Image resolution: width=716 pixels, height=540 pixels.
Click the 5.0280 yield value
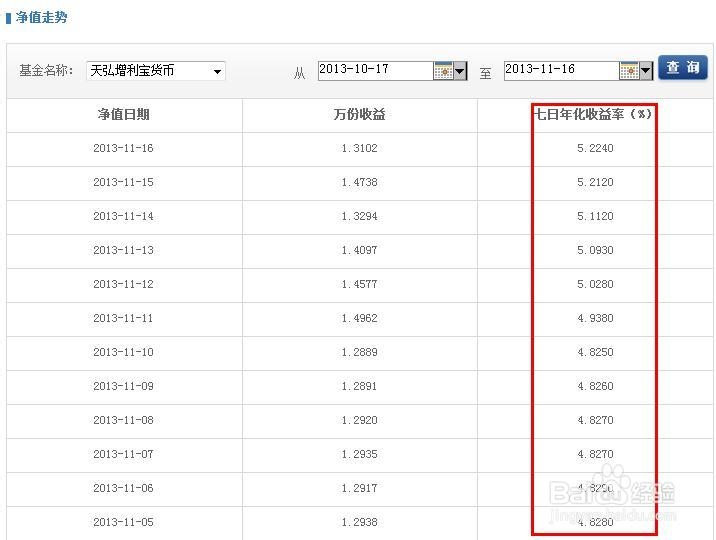pos(595,284)
